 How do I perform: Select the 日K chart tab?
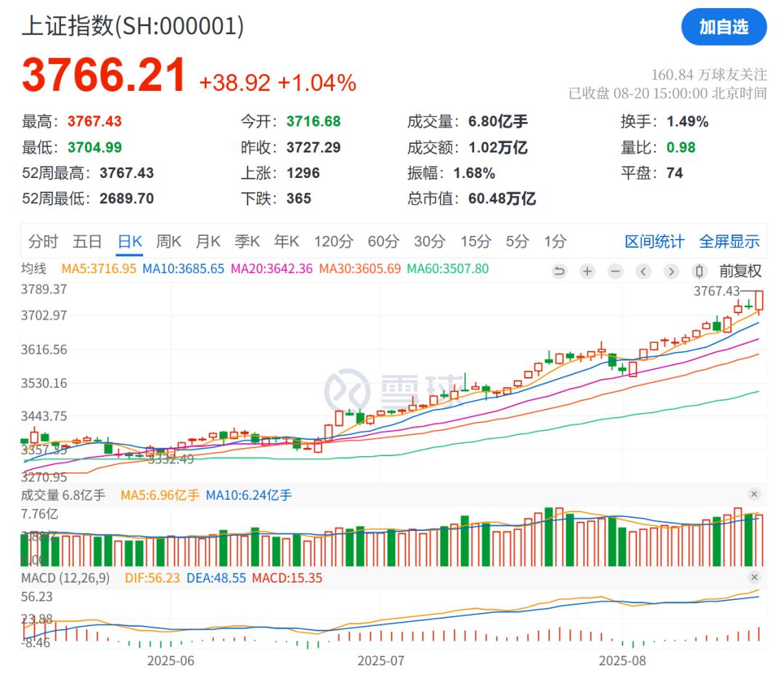coord(130,242)
